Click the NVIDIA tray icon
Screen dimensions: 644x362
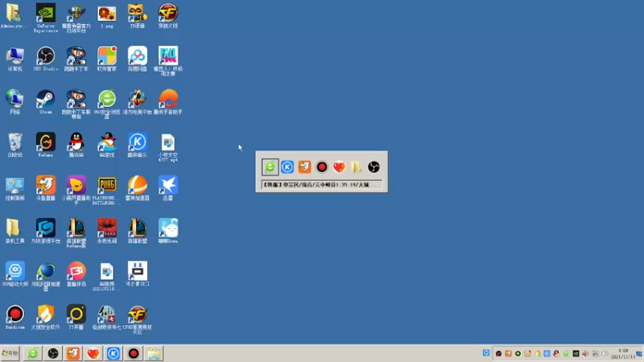pos(576,353)
